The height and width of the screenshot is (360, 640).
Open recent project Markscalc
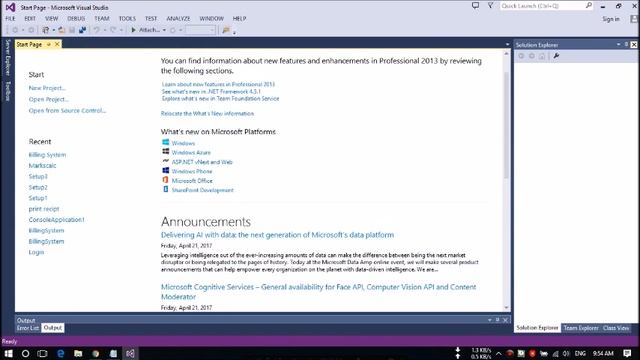pyautogui.click(x=42, y=165)
